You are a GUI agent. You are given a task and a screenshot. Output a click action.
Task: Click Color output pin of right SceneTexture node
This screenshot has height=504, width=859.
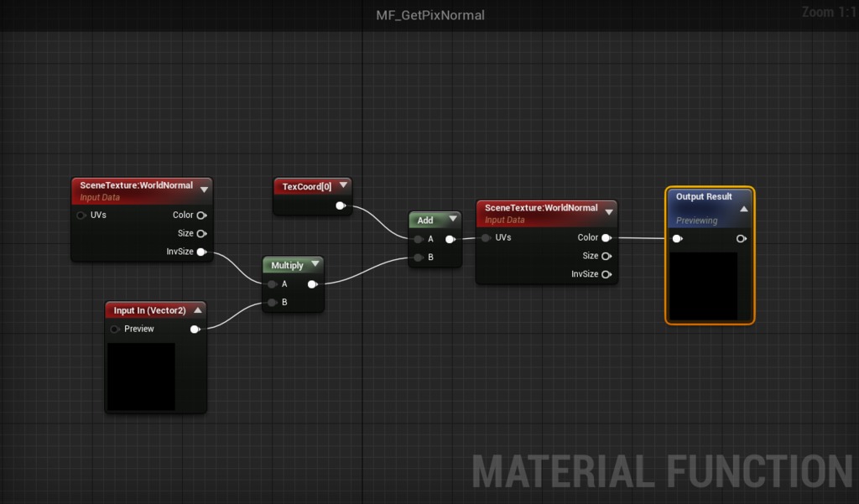pyautogui.click(x=607, y=238)
